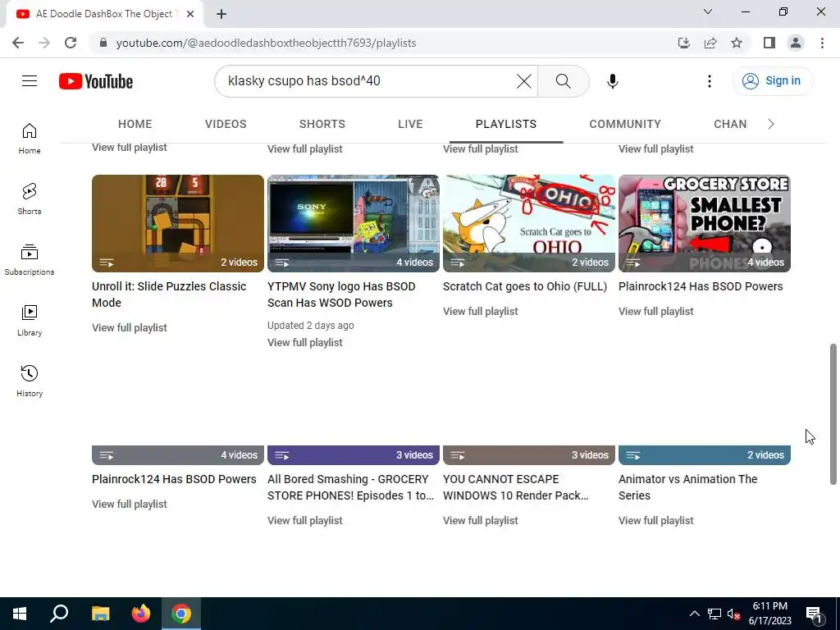
Task: Open the YouTube guide hamburger menu
Action: pyautogui.click(x=30, y=81)
